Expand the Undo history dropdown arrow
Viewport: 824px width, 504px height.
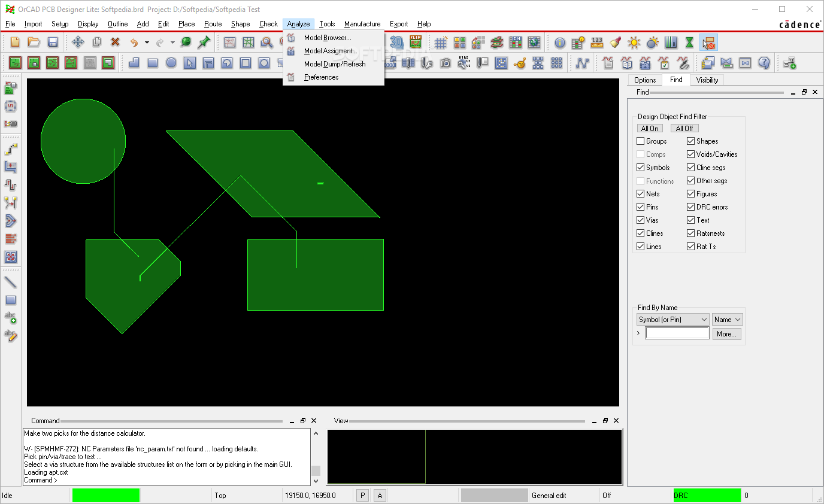(147, 42)
